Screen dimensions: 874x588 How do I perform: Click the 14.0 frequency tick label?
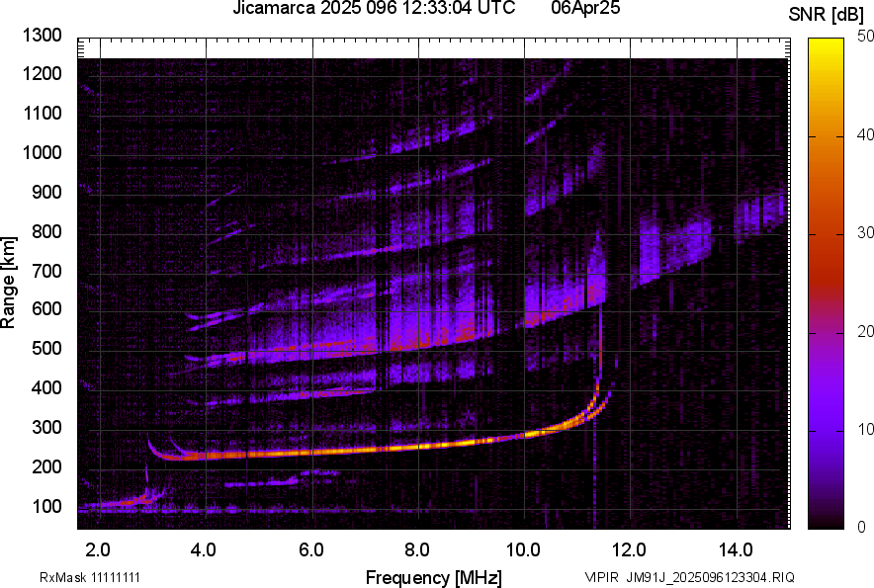(736, 550)
